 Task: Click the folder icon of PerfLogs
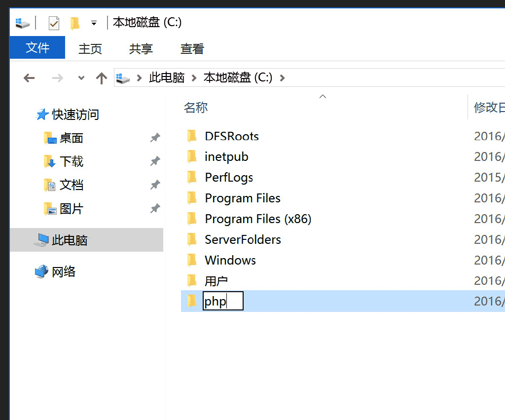(192, 177)
